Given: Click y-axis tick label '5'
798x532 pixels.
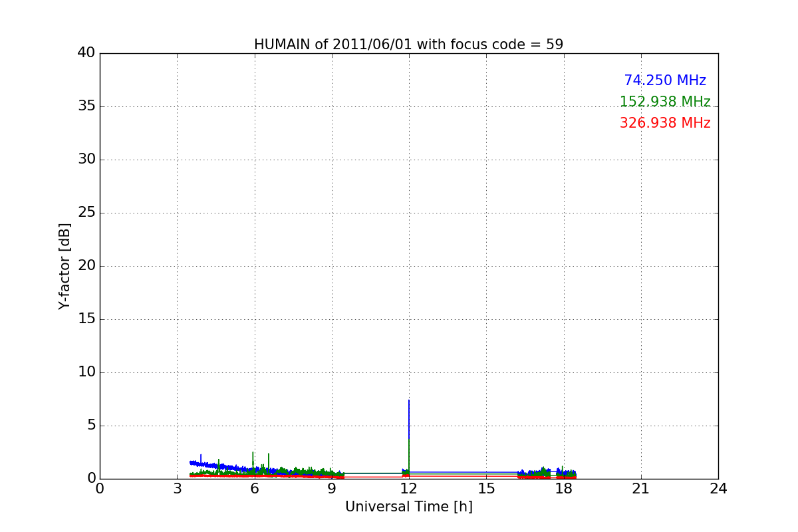Looking at the screenshot, I should [91, 426].
